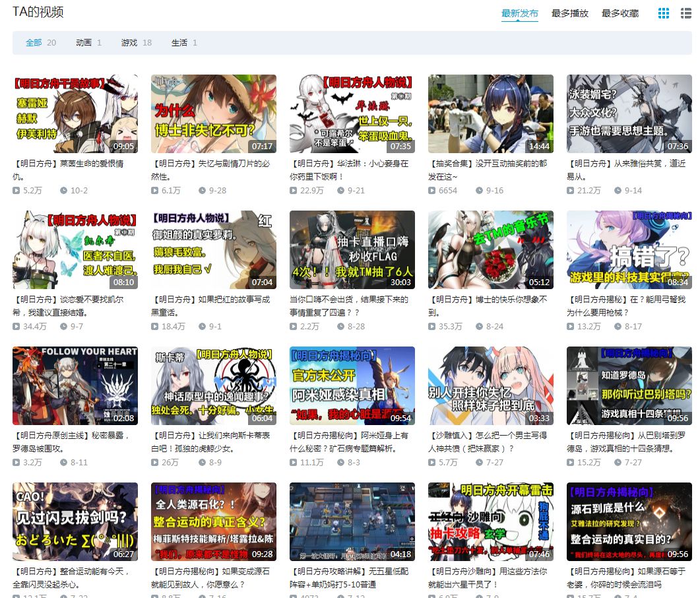Viewport: 700px width, 598px height.
Task: Switch to grid view layout icon
Action: (664, 13)
